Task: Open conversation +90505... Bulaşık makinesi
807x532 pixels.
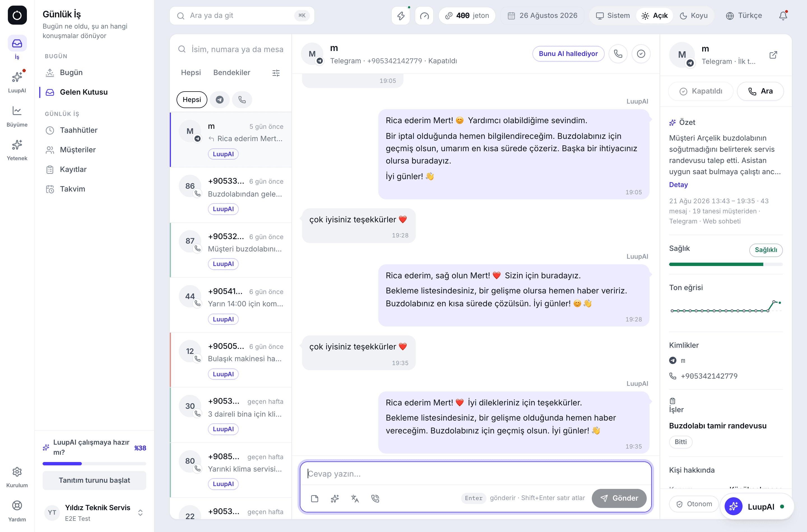Action: pyautogui.click(x=231, y=360)
